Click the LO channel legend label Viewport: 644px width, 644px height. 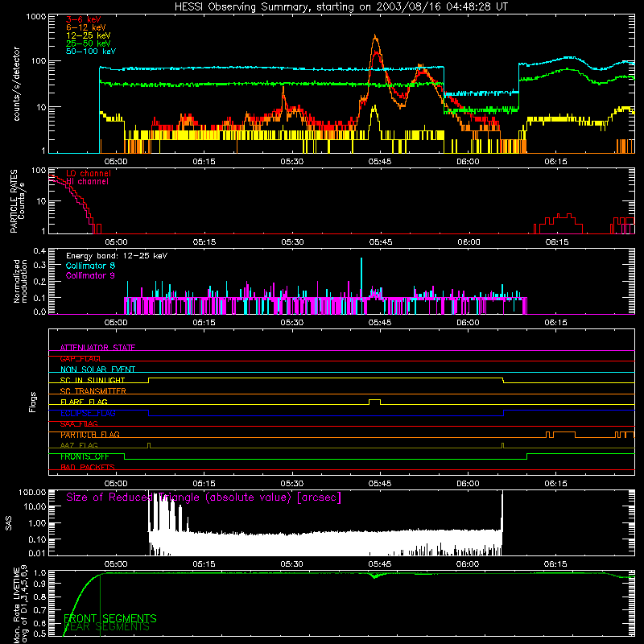89,173
